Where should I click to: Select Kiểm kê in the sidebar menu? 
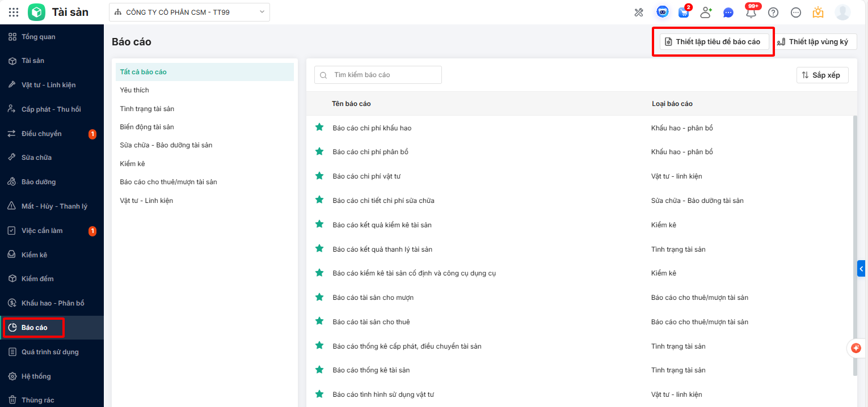[34, 255]
